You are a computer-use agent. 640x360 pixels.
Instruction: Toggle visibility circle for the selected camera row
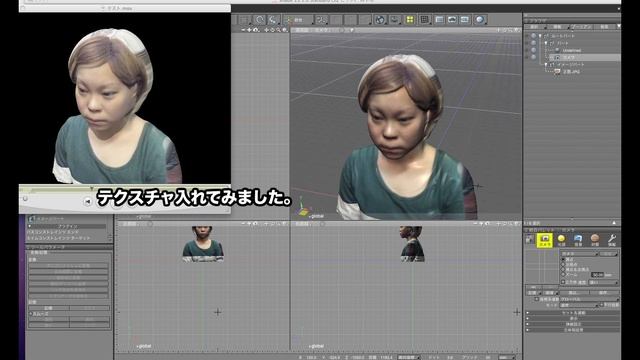pyautogui.click(x=533, y=58)
